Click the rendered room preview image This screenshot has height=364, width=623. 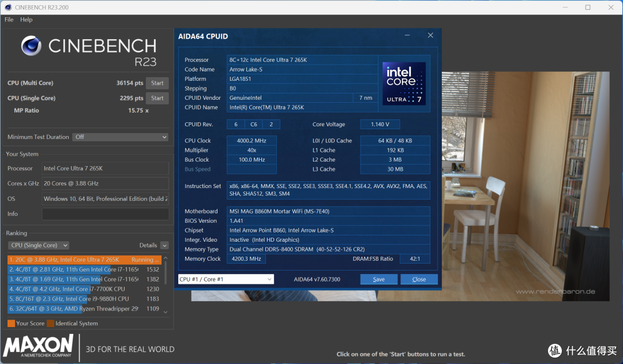[x=526, y=186]
